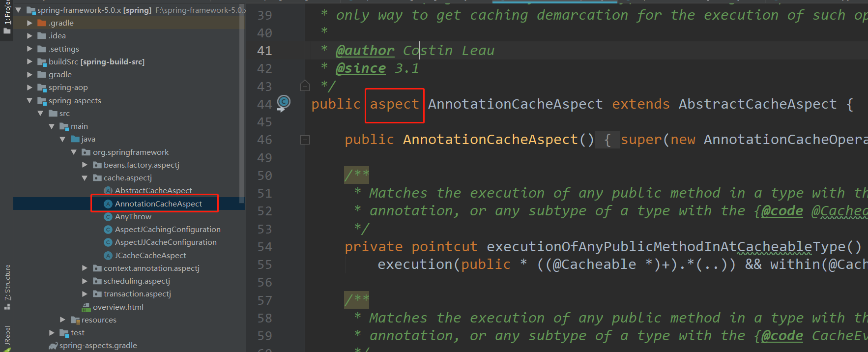Screen dimensions: 868x352
Task: Click the JCacheCacheAspect aspect icon
Action: 108,256
